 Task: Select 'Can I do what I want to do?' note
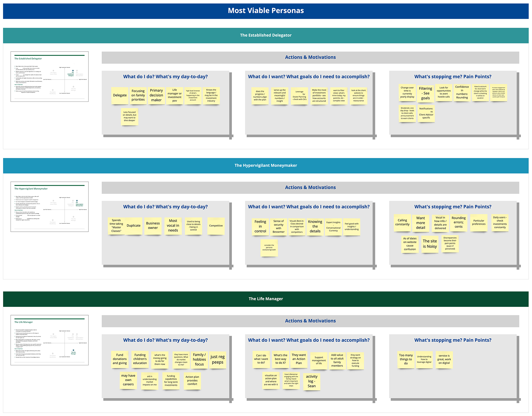pos(261,359)
